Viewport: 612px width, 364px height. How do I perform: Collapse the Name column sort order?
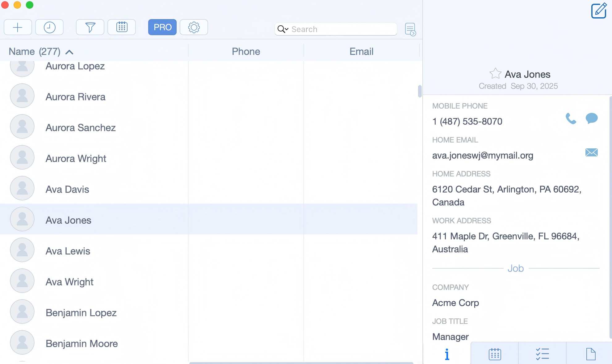pos(69,52)
